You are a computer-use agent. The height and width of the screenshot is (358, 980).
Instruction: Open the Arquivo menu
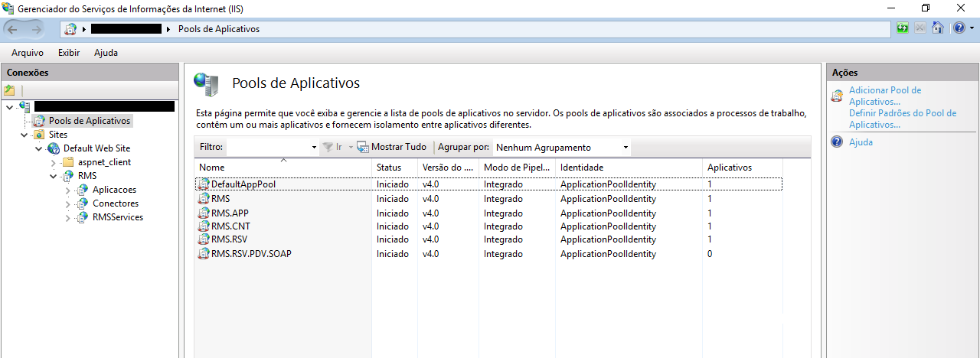click(28, 53)
